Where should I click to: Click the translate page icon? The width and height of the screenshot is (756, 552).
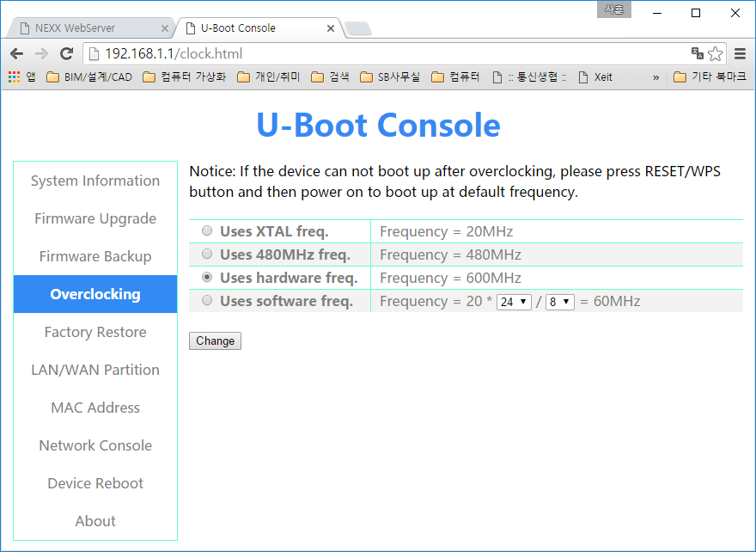click(698, 53)
